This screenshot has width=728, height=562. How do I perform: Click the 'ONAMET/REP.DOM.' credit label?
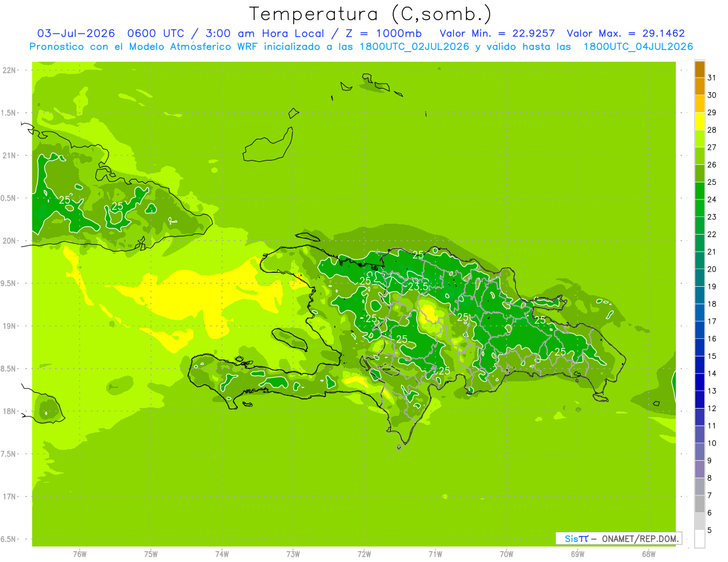639,538
